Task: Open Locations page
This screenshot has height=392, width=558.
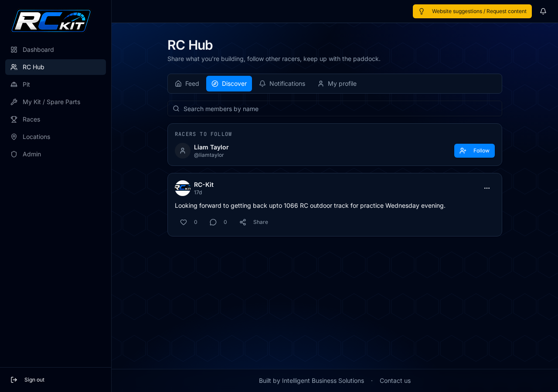Action: (55, 137)
